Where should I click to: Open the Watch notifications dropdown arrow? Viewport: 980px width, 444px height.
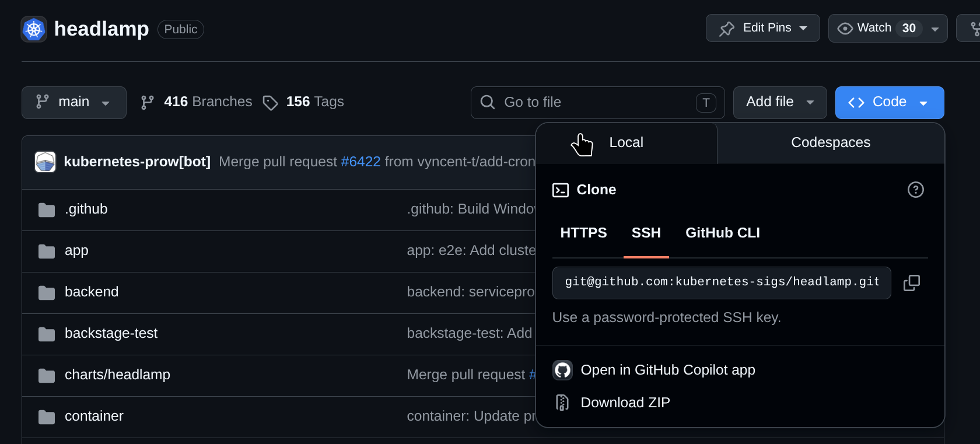click(x=935, y=29)
